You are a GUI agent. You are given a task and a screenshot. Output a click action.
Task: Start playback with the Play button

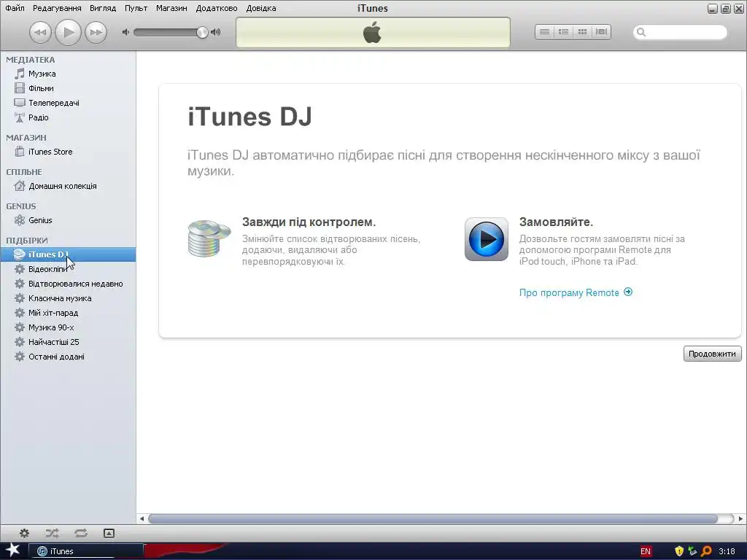coord(68,32)
